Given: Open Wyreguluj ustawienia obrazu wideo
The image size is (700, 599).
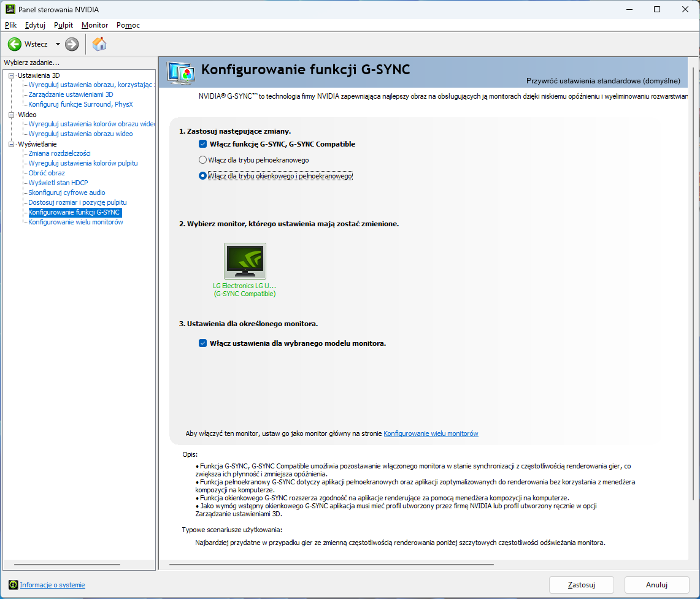Looking at the screenshot, I should click(x=80, y=134).
